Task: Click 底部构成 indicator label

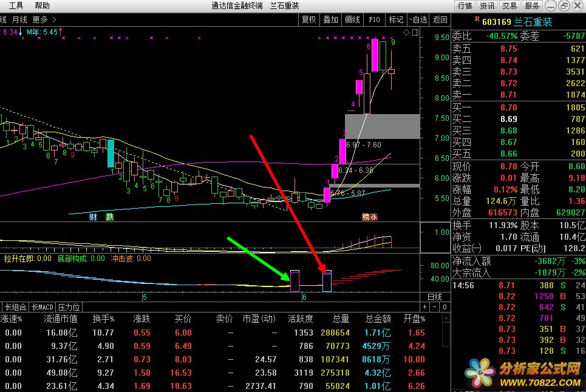Action: click(x=81, y=259)
